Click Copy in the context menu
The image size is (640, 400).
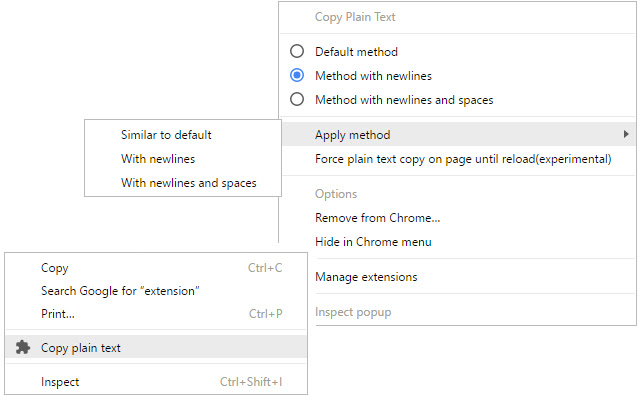(55, 268)
